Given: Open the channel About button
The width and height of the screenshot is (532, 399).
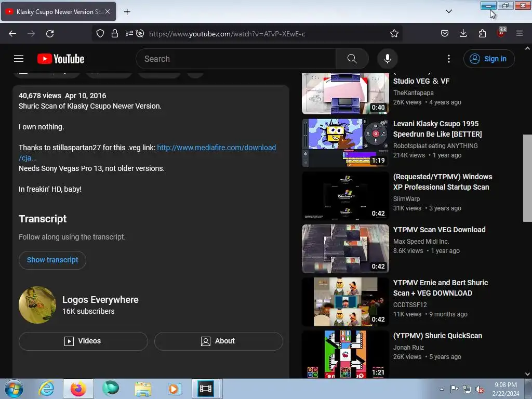Looking at the screenshot, I should click(219, 341).
